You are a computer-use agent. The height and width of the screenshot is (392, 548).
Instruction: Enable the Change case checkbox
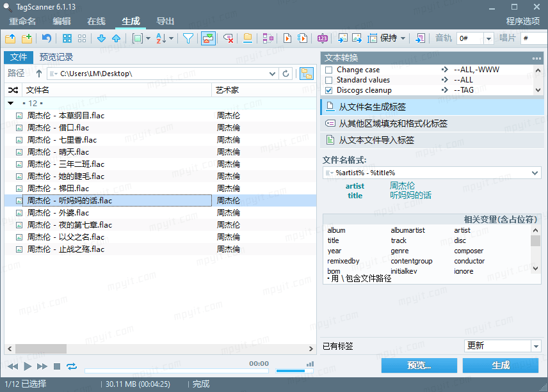point(328,70)
